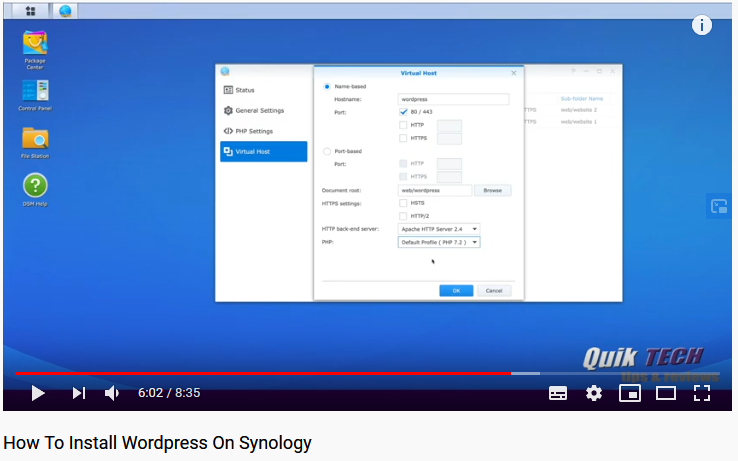The height and width of the screenshot is (461, 738).
Task: Open PHP Settings in the sidebar
Action: coord(264,131)
